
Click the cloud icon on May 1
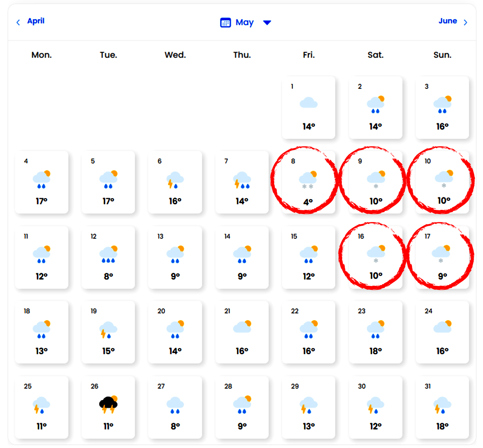tap(308, 103)
